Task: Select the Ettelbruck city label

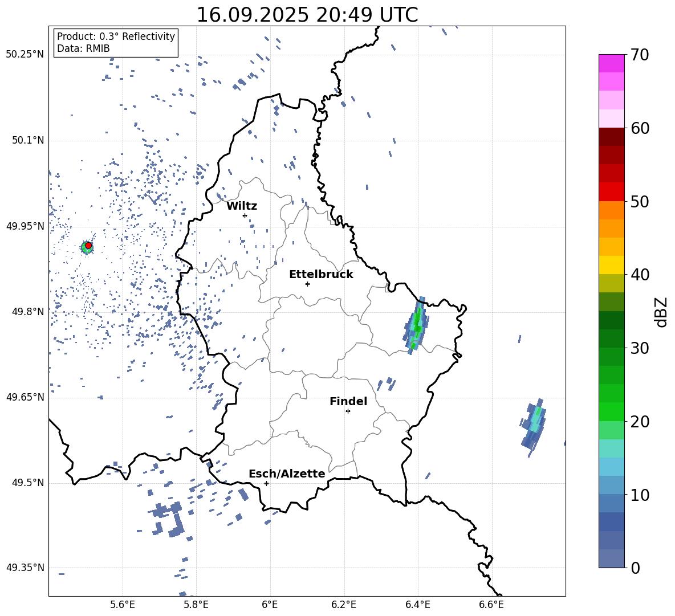Action: (321, 275)
